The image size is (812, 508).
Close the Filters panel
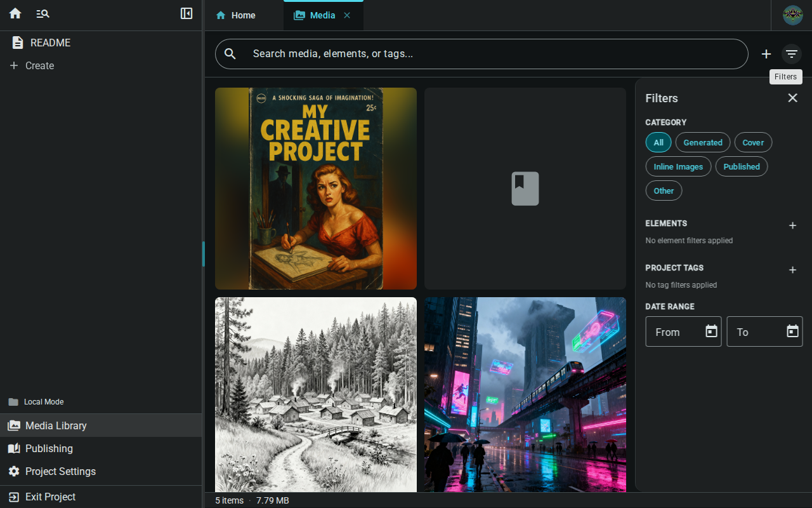pyautogui.click(x=792, y=98)
